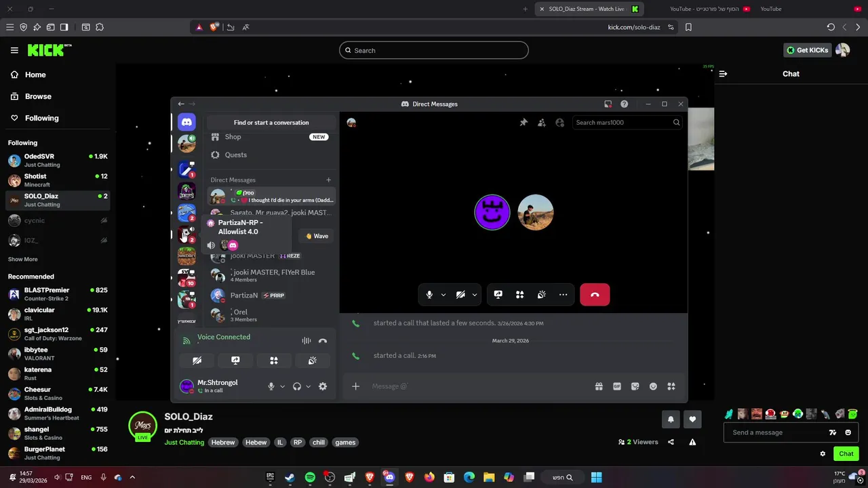The width and height of the screenshot is (868, 488).
Task: Open the Orel 3 Members group
Action: click(271, 315)
